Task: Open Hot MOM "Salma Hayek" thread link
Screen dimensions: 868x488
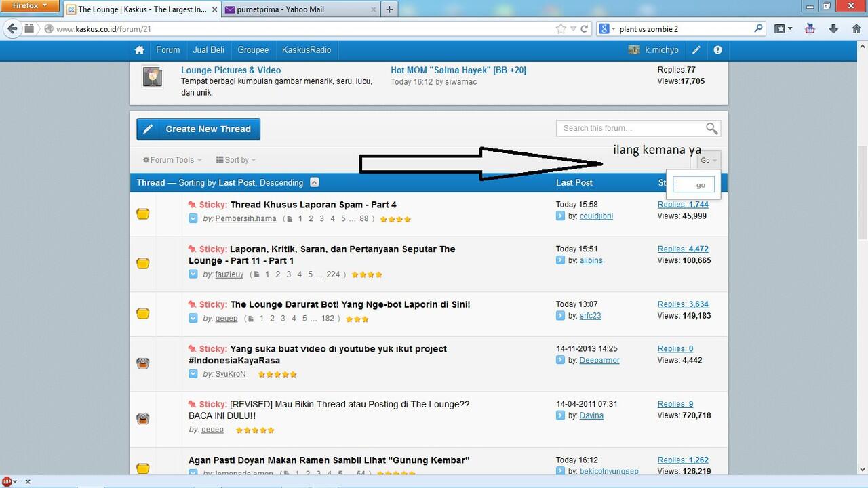Action: 458,70
